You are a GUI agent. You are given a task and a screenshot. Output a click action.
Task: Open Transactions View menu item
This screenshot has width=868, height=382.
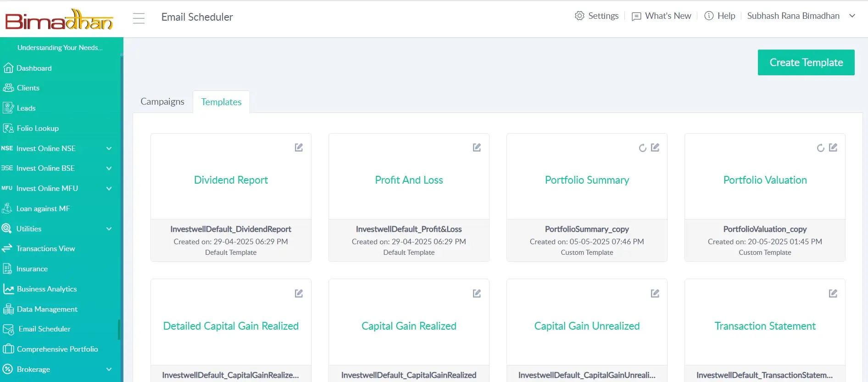45,248
